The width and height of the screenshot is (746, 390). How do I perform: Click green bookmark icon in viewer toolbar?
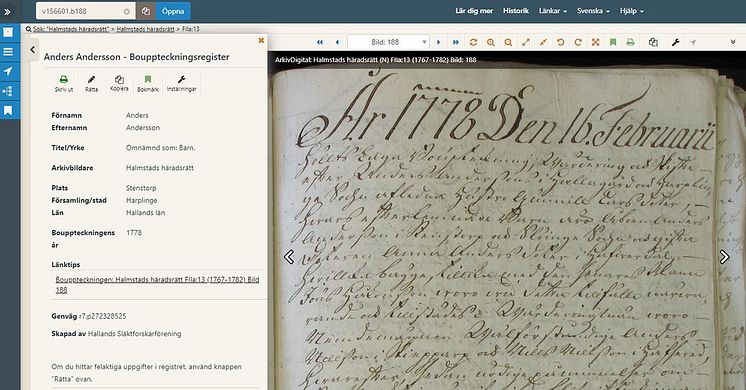point(613,42)
